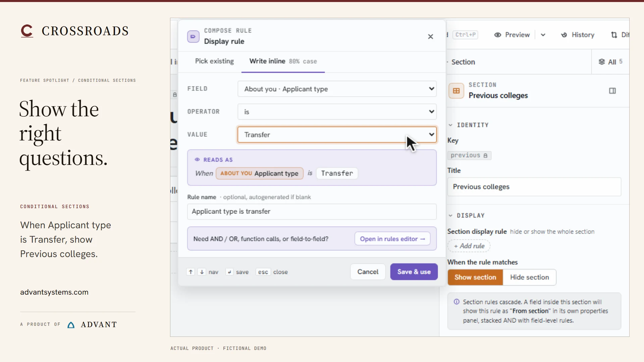Click the Display rule purple icon
This screenshot has height=362, width=644.
pyautogui.click(x=193, y=37)
